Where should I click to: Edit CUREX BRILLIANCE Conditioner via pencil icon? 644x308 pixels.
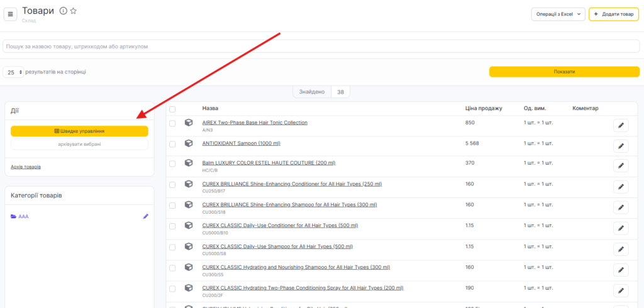[x=621, y=187]
